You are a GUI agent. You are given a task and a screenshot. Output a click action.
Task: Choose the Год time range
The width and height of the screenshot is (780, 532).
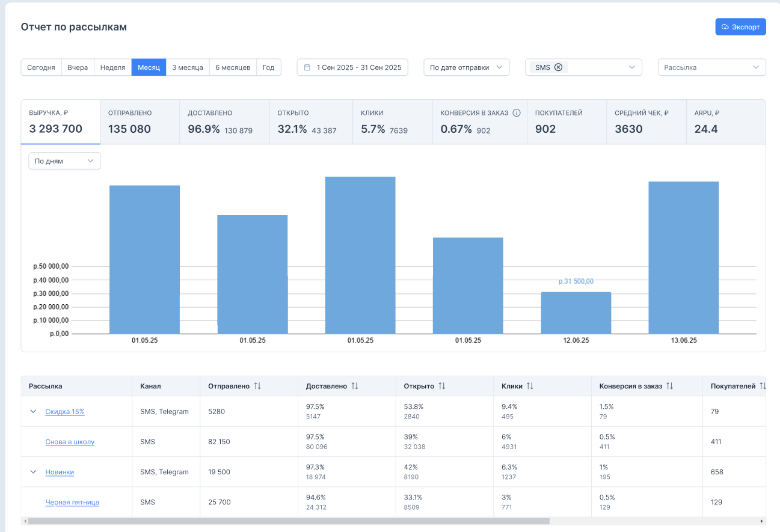point(269,67)
